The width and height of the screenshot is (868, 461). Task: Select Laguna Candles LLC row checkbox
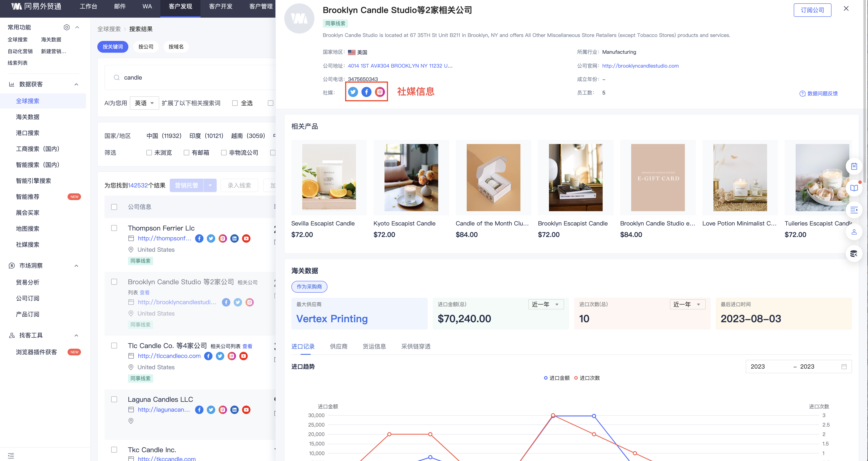(x=114, y=400)
